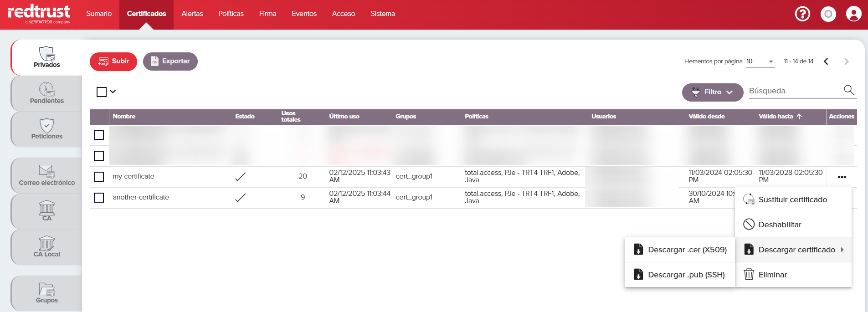
Task: Check the my-certificate row checkbox
Action: click(x=99, y=177)
